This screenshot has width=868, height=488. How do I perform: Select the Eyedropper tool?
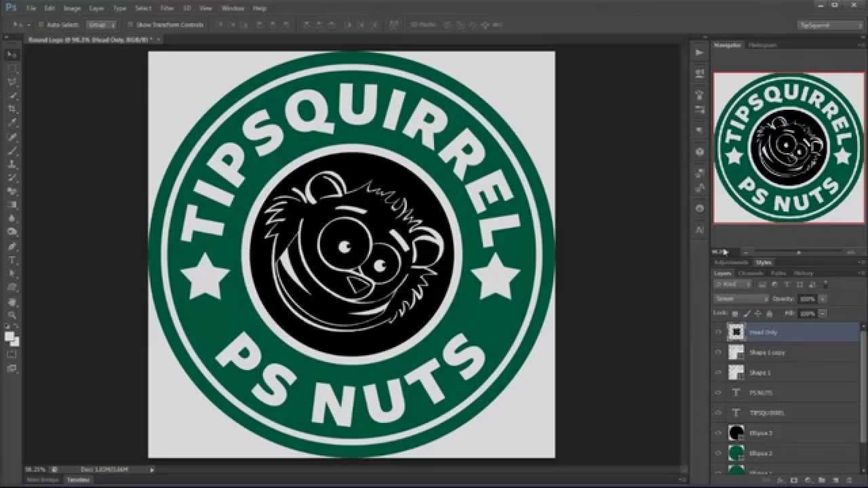pos(12,123)
